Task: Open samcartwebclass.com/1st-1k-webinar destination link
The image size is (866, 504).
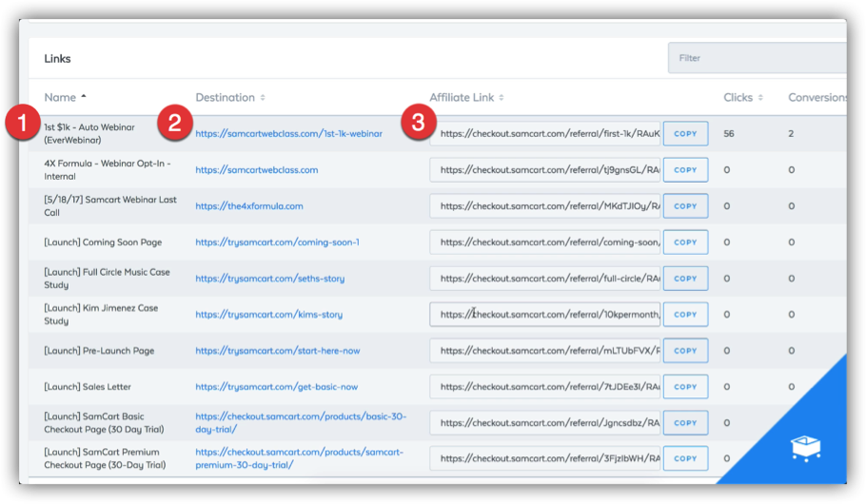Action: point(289,133)
